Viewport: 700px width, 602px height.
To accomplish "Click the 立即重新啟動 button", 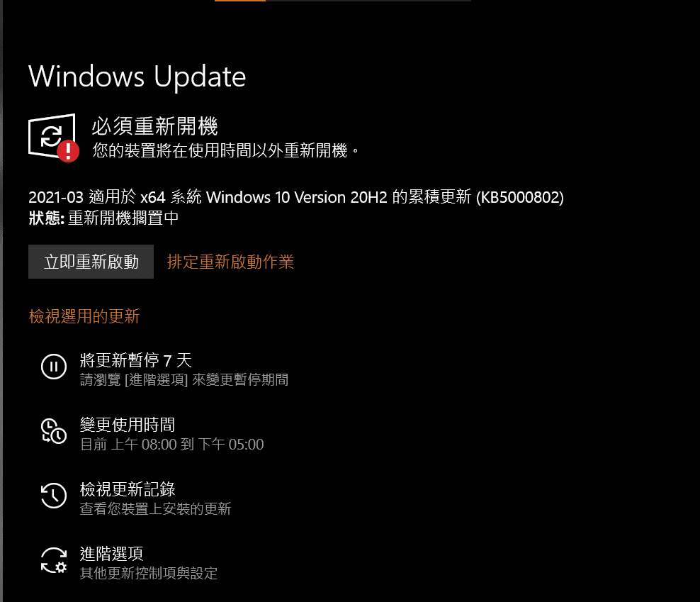I will tap(91, 262).
